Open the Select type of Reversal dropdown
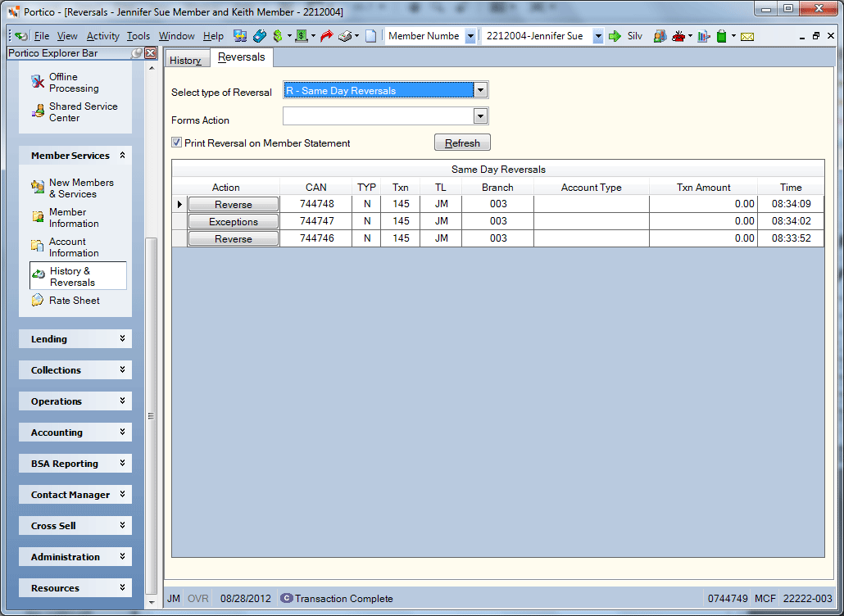This screenshot has height=616, width=844. [481, 90]
